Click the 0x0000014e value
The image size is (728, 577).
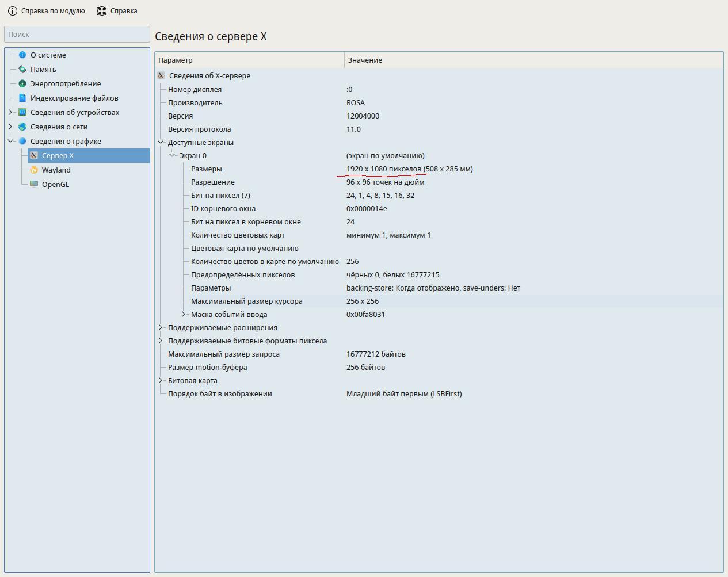pyautogui.click(x=367, y=208)
